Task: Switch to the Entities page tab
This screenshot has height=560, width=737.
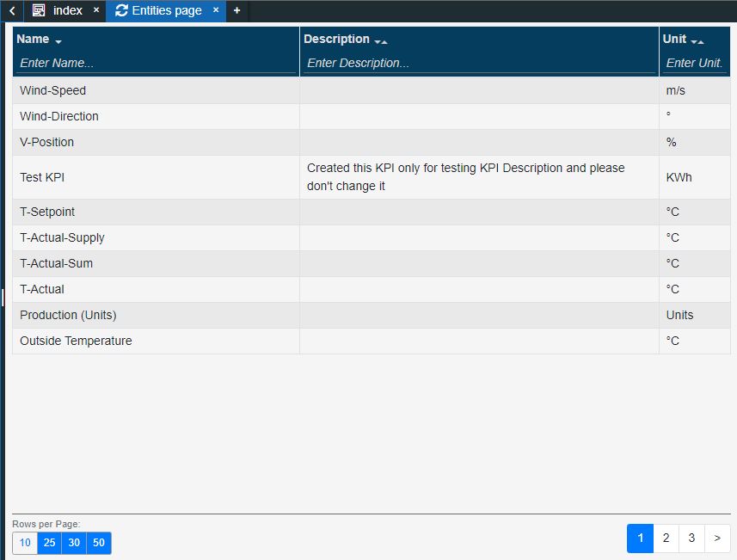Action: point(166,10)
